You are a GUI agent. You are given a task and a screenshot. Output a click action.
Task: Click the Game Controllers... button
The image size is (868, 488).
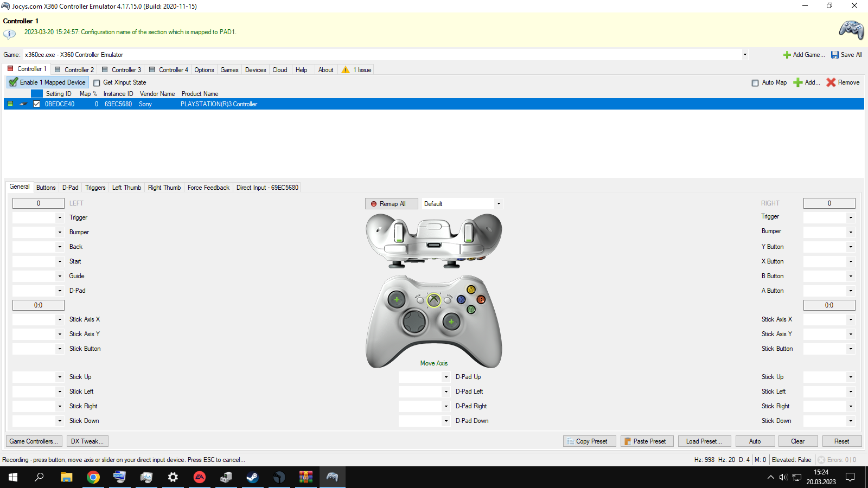coord(34,441)
